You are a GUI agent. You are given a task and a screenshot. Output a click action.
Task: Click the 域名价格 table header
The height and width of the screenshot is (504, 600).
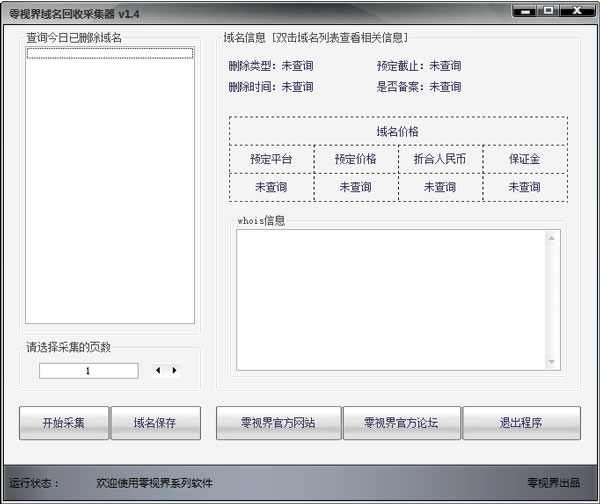point(398,131)
